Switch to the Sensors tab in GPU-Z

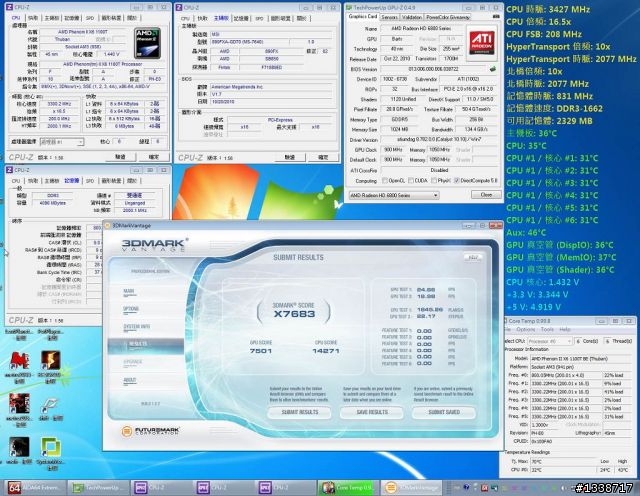[389, 17]
